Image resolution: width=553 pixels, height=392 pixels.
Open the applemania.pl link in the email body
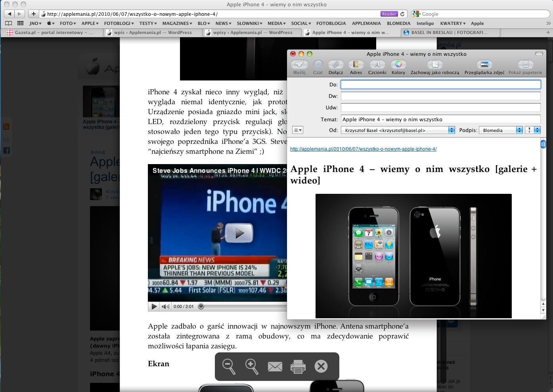[x=363, y=149]
